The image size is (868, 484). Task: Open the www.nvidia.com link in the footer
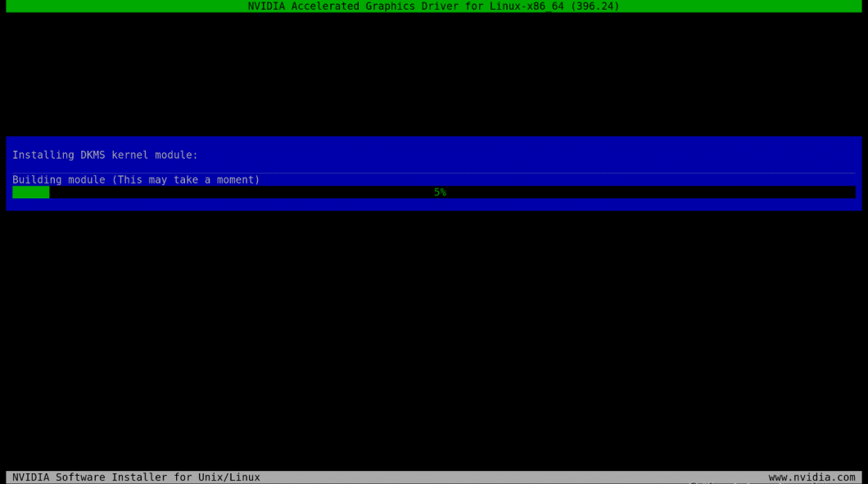coord(811,477)
